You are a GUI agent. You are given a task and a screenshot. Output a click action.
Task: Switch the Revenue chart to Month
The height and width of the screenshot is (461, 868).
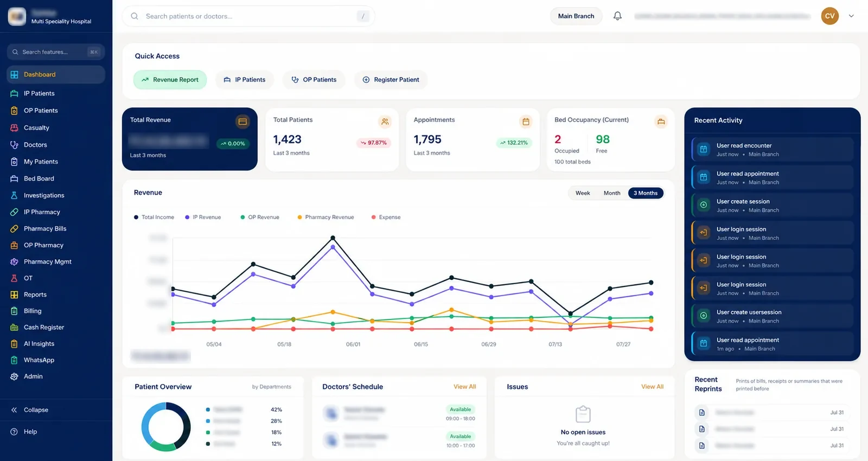(612, 193)
